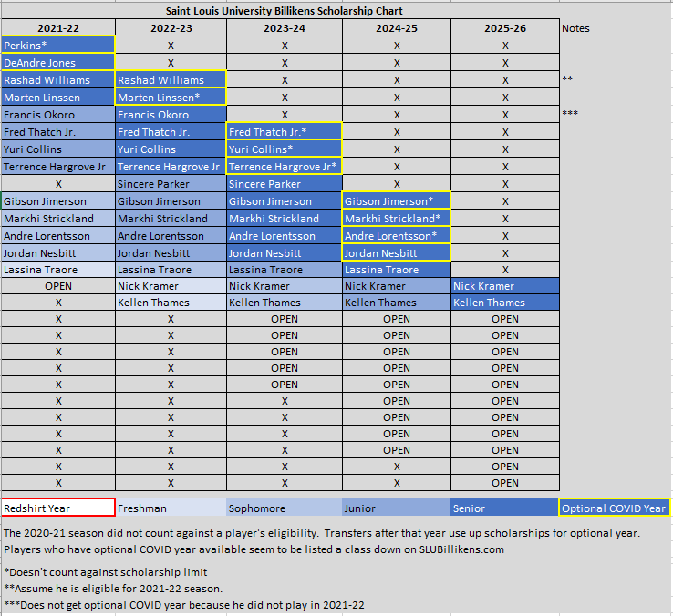Viewport: 673px width, 616px height.
Task: Click Nick Kramer in the 2025-26 column
Action: click(x=504, y=286)
